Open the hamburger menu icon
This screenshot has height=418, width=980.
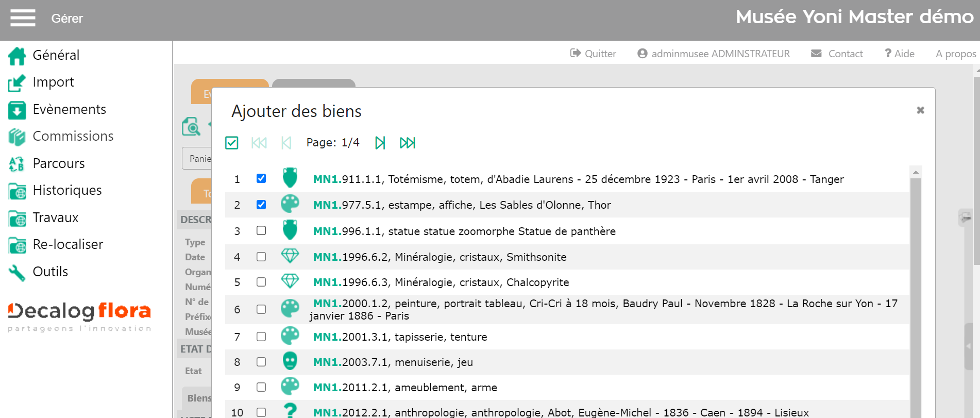coord(23,18)
